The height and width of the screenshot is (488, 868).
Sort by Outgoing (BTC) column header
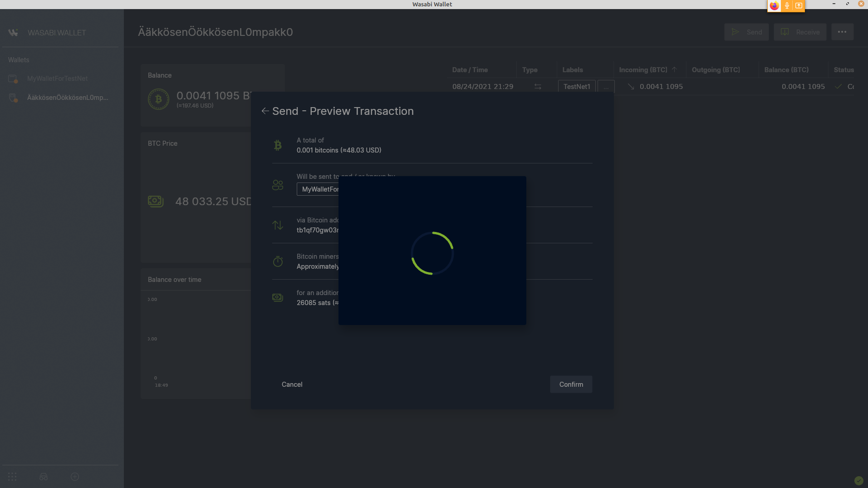716,70
